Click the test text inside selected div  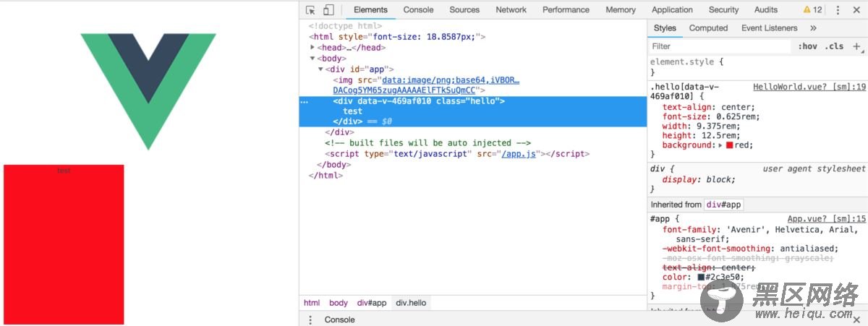(352, 111)
